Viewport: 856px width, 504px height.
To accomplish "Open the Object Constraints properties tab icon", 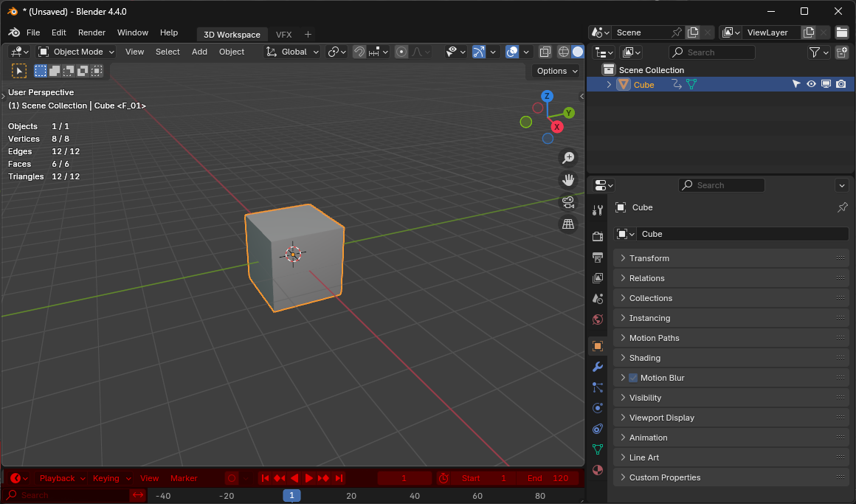I will (598, 429).
